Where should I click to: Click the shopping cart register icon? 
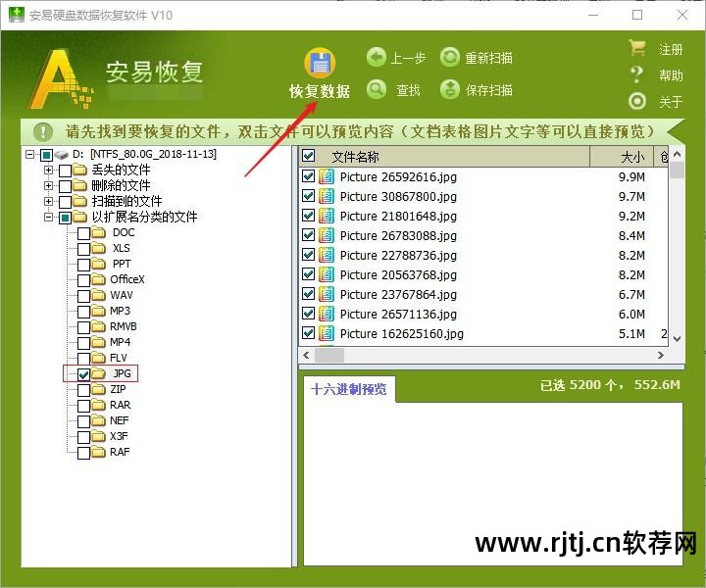(637, 48)
